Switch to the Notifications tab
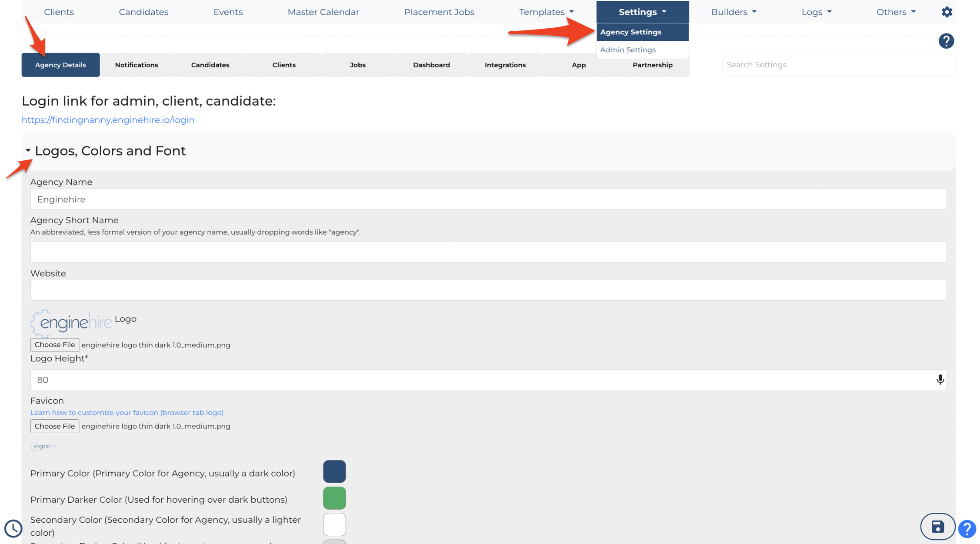 coord(136,65)
